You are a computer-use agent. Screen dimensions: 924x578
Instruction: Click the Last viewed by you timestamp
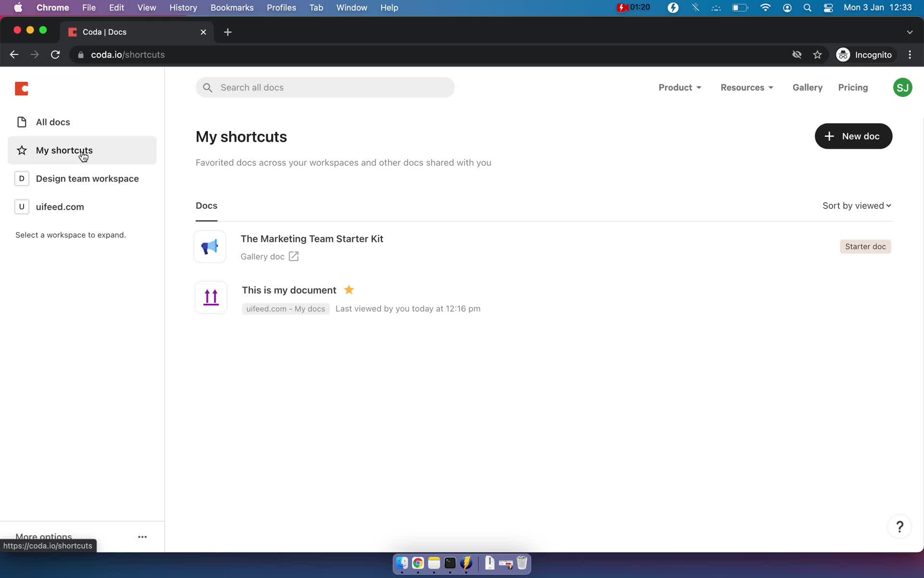pos(408,309)
